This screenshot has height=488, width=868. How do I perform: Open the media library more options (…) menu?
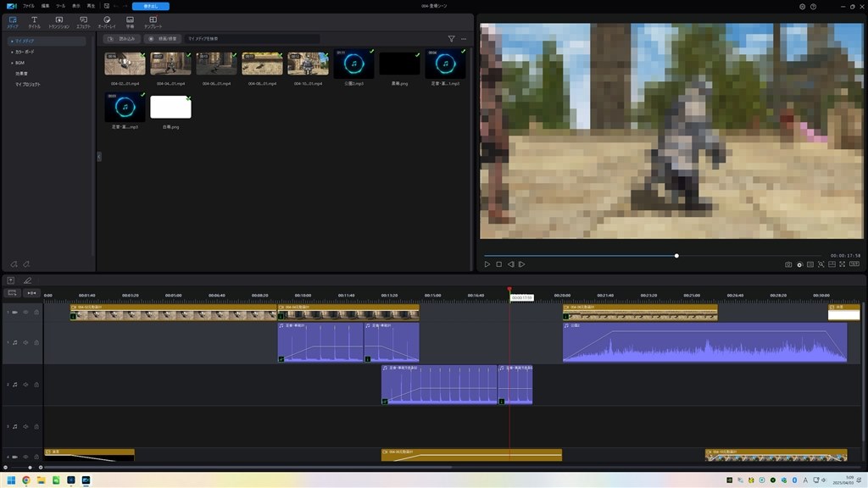point(464,39)
